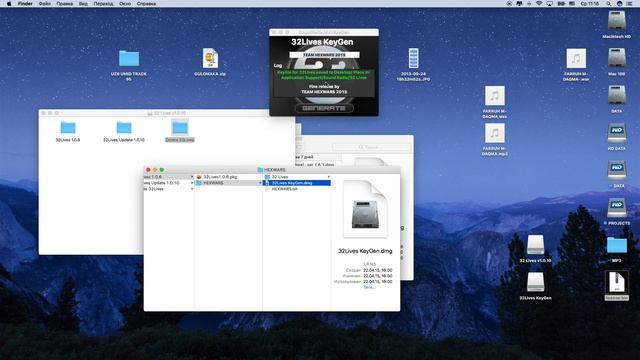Select the HEXWARS folder row
Screen dimensions: 640x360
[228, 183]
